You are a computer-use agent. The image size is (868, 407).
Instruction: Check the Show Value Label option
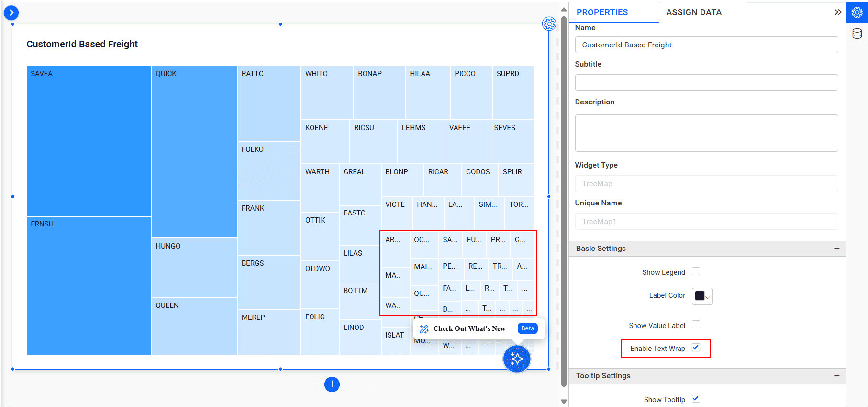(696, 325)
